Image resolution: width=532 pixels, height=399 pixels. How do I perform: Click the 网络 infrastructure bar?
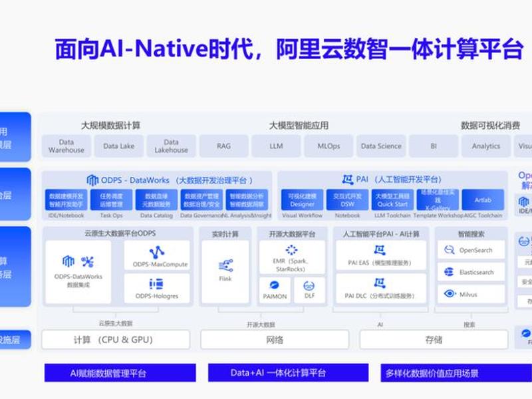point(275,340)
